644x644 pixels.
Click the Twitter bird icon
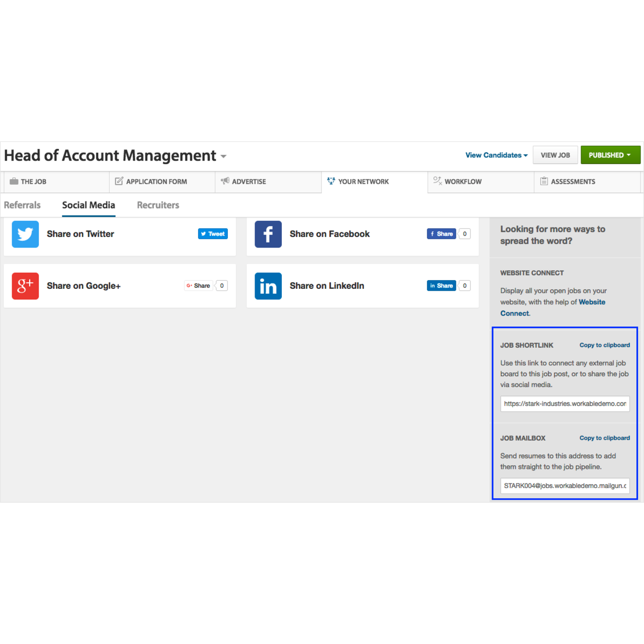[x=25, y=234]
